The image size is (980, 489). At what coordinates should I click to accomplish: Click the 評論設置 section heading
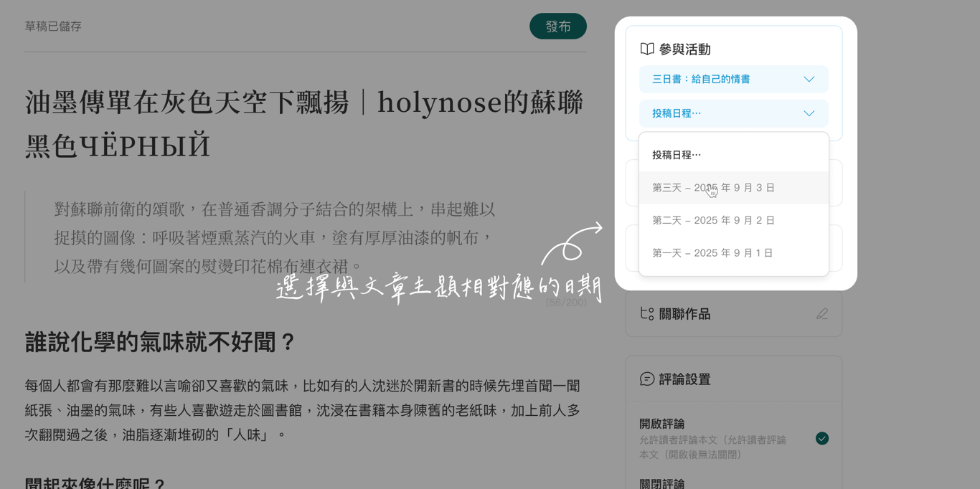(x=684, y=379)
